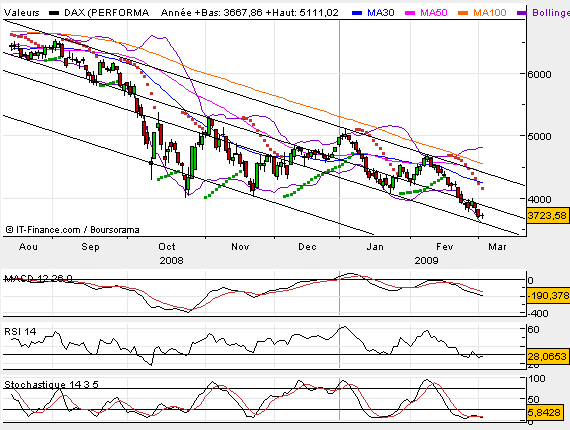Screen dimensions: 570x430
Task: Click the 5,8428 stochastic value tag
Action: tap(544, 413)
